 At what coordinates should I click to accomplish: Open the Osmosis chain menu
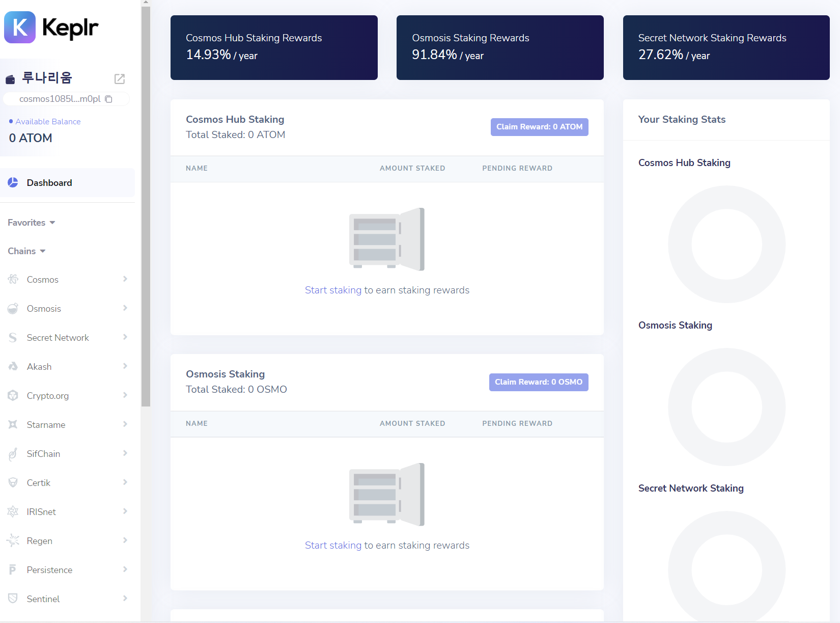click(x=67, y=308)
